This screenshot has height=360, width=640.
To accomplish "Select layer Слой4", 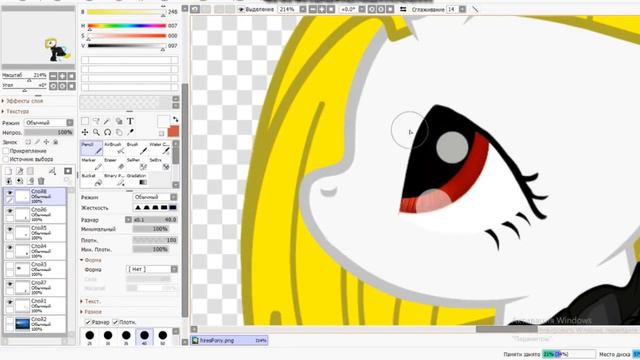I will [x=35, y=251].
